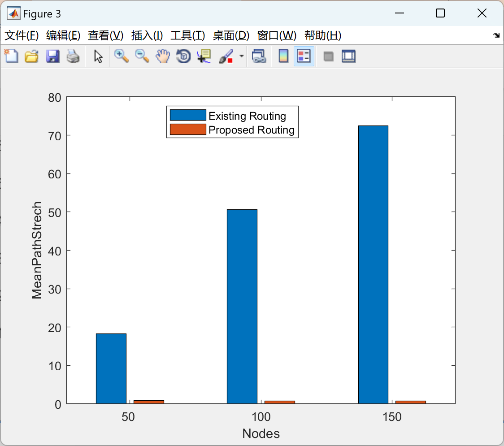Print the figure with the printer icon

pos(73,56)
